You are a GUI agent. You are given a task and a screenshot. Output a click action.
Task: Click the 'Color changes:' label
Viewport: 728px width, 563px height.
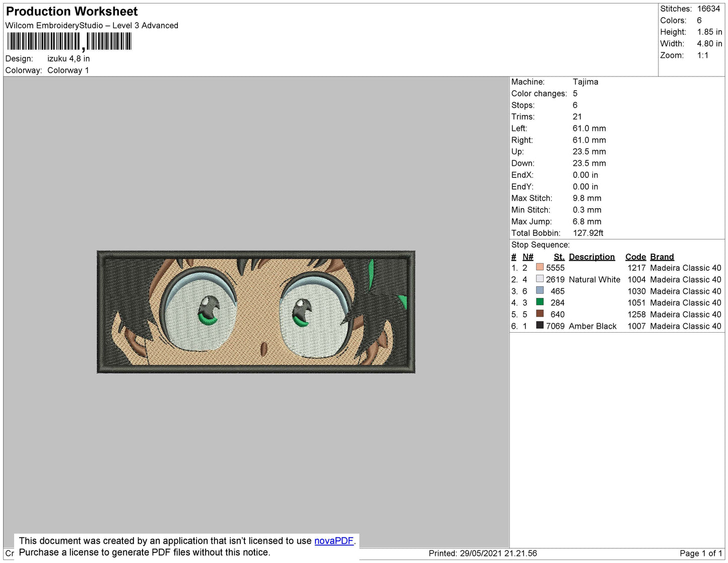539,93
